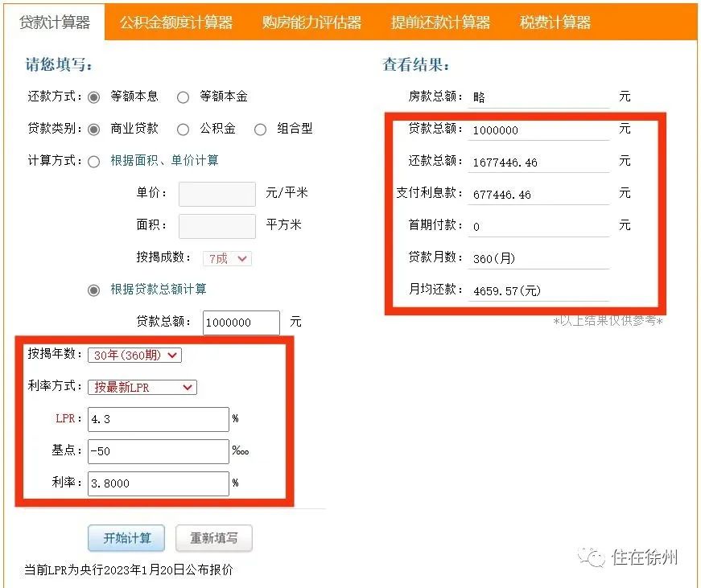Expand the 按揭年数 dropdown showing 30年(360期)
This screenshot has height=588, width=701.
[134, 355]
